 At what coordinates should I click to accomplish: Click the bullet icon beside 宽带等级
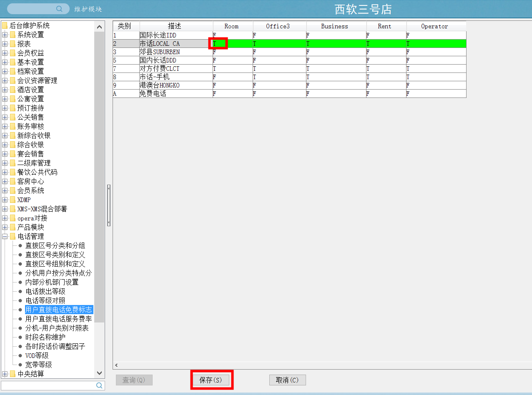click(x=20, y=365)
